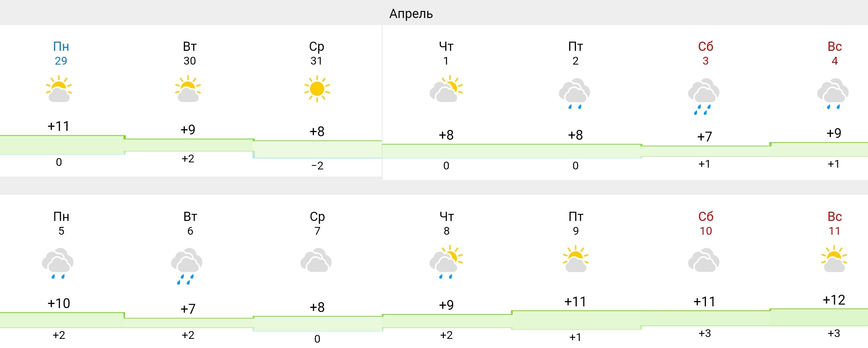Click the heavy rain icon for Tuesday 6
This screenshot has width=868, height=348.
[187, 266]
